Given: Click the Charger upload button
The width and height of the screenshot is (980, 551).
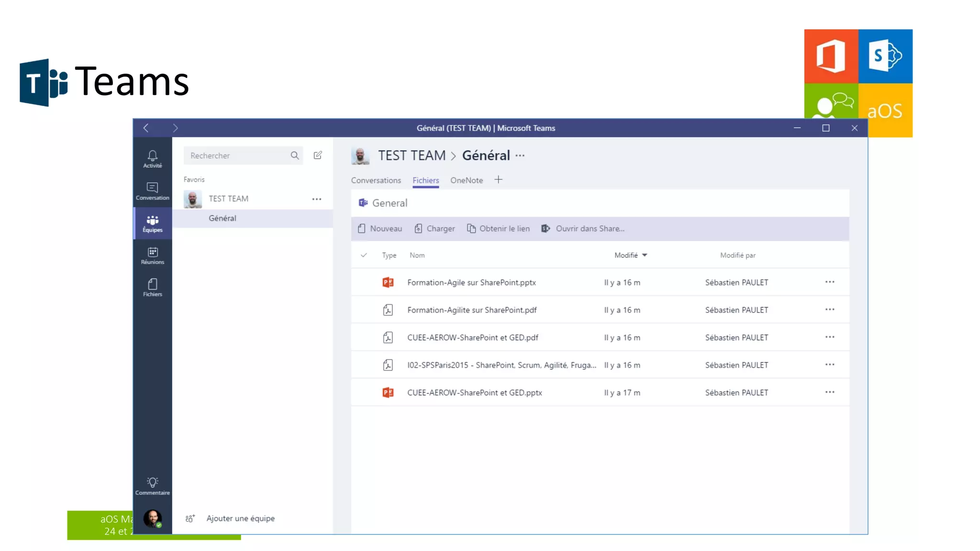Looking at the screenshot, I should [434, 229].
